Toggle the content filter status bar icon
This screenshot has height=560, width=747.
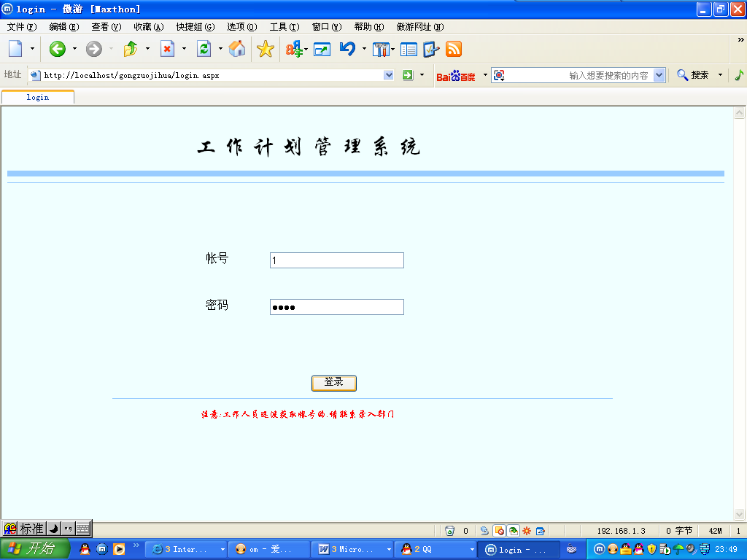513,531
